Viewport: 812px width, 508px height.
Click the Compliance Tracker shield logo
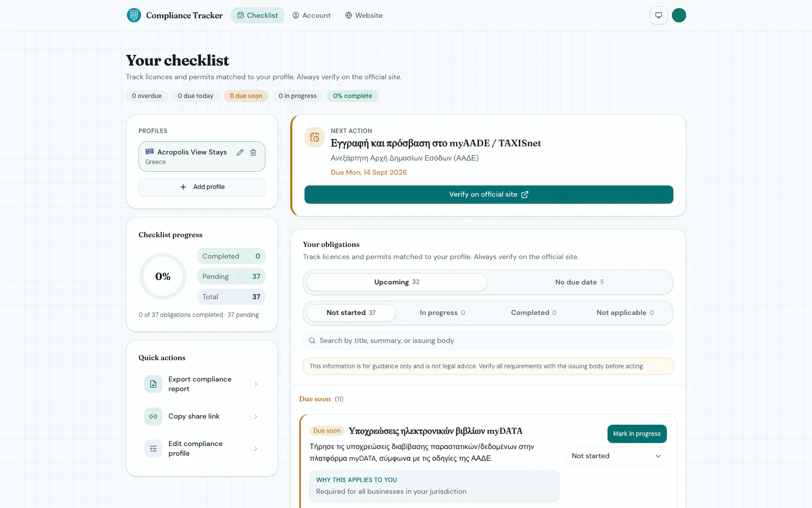(133, 15)
